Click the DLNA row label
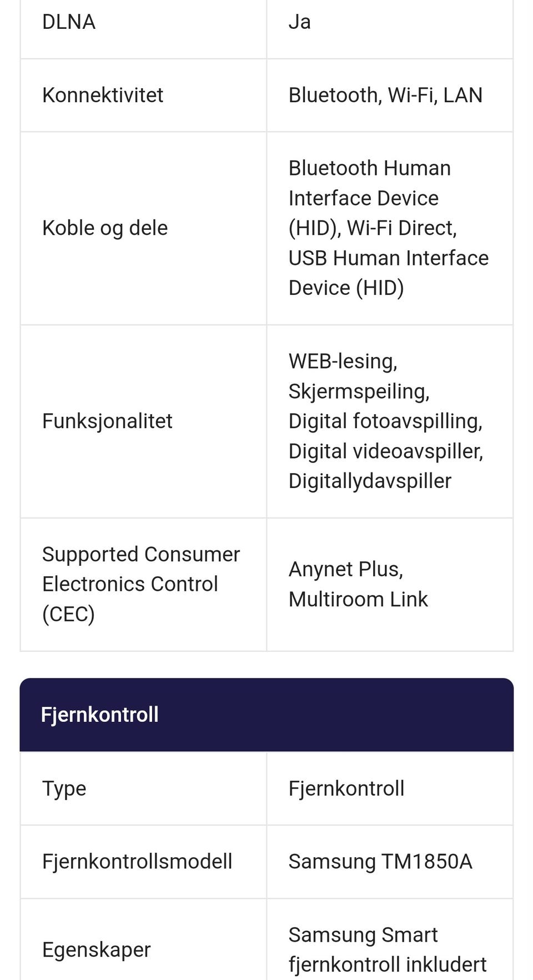533x980 pixels. tap(69, 22)
